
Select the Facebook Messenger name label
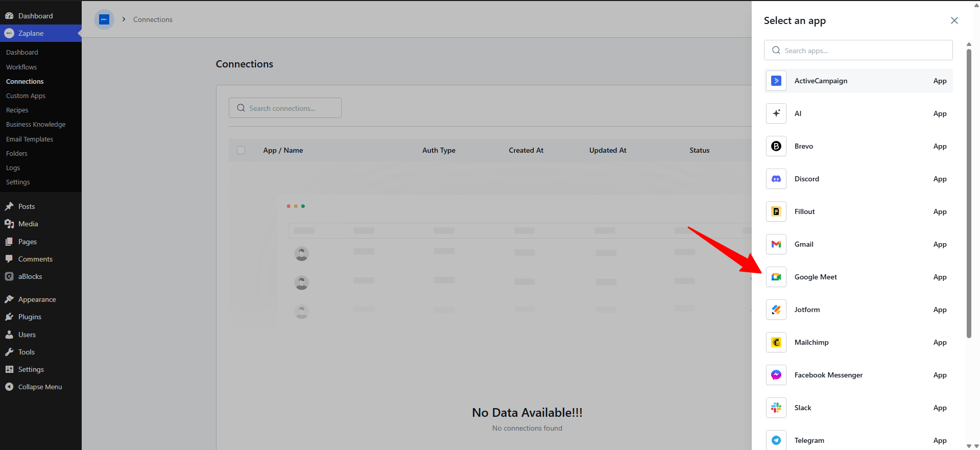(828, 375)
